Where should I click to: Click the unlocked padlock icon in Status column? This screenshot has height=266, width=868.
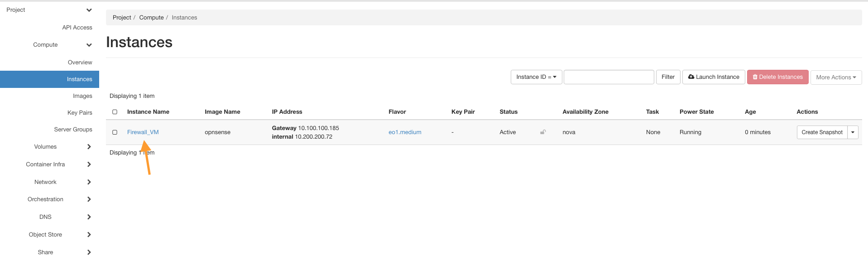tap(542, 132)
